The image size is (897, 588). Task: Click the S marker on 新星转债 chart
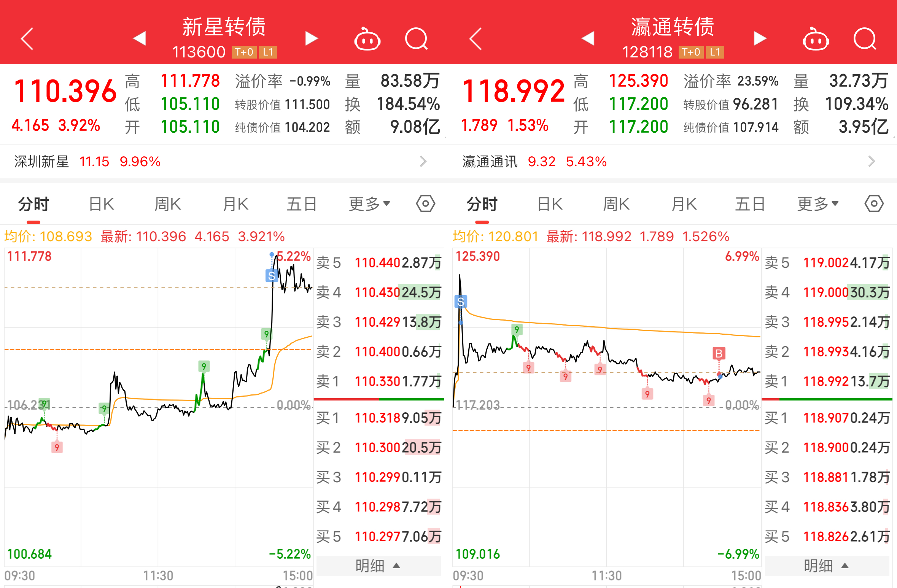click(271, 275)
